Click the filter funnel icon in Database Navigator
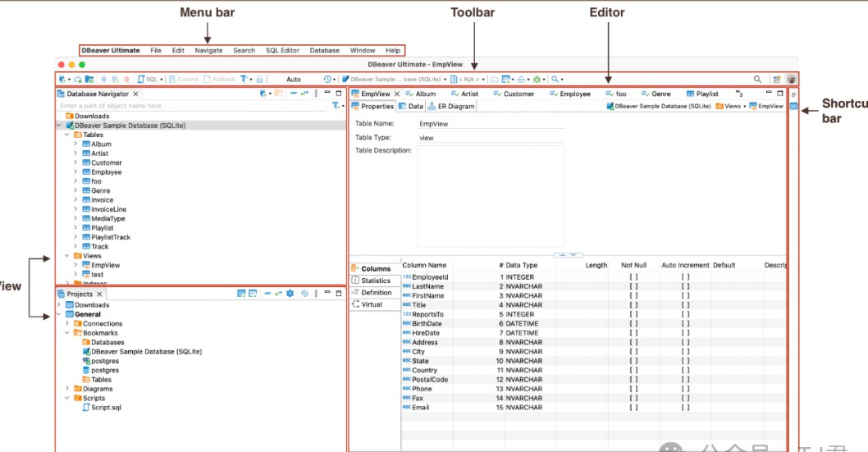868x452 pixels. [x=336, y=105]
